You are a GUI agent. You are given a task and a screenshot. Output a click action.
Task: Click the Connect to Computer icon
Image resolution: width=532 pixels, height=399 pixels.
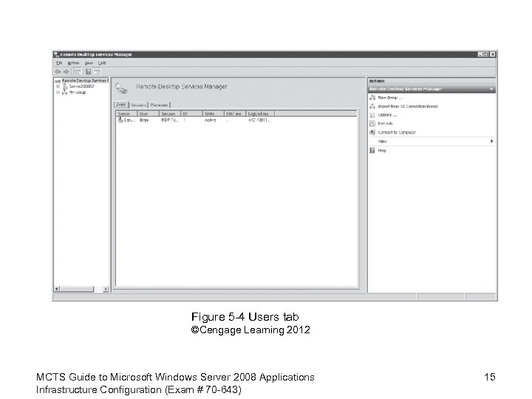[372, 132]
